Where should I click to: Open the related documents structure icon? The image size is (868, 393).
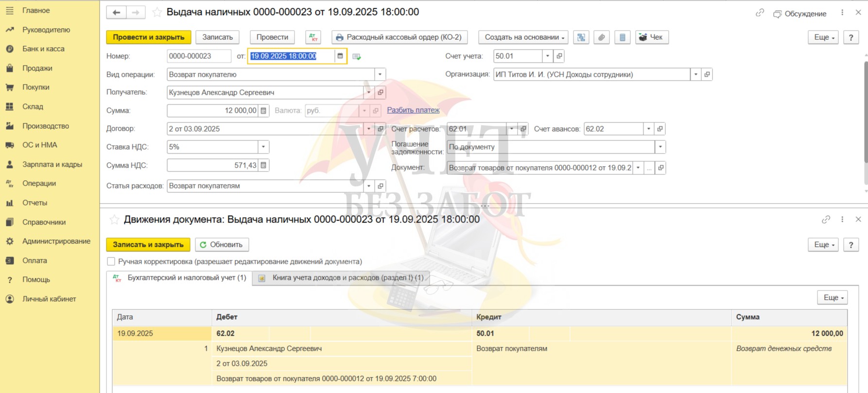point(581,37)
